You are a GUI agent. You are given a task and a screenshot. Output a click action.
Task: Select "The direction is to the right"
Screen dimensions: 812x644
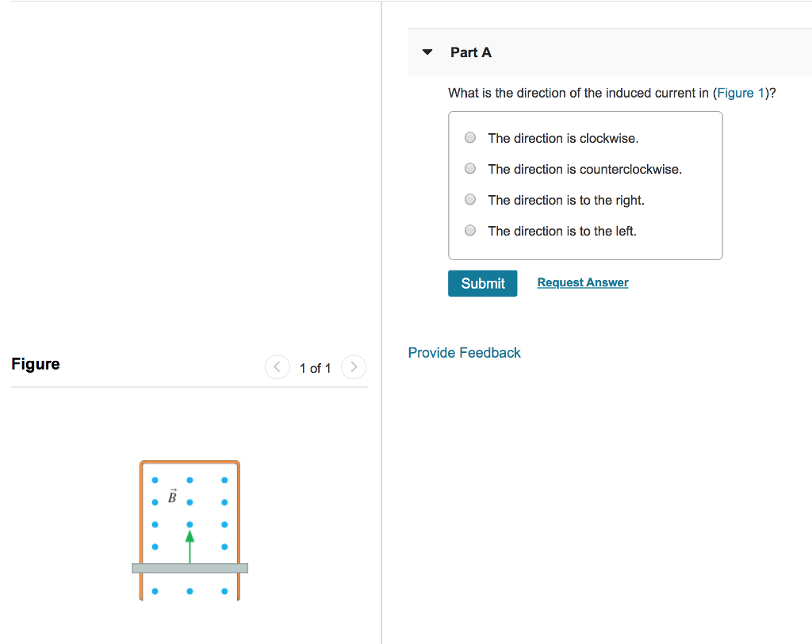(469, 199)
